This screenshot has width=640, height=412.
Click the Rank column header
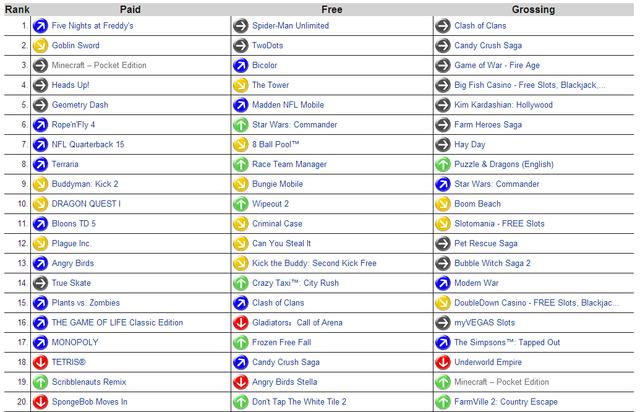point(14,8)
